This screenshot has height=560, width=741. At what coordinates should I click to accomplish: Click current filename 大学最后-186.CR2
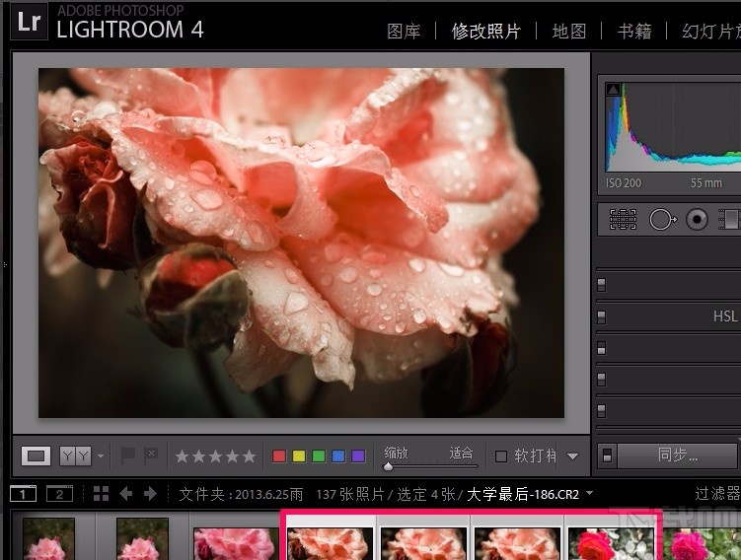(523, 494)
